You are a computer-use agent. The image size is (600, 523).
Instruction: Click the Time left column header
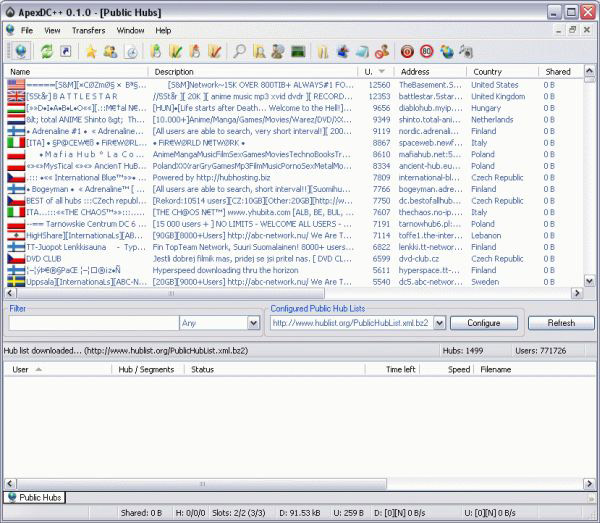(393, 369)
